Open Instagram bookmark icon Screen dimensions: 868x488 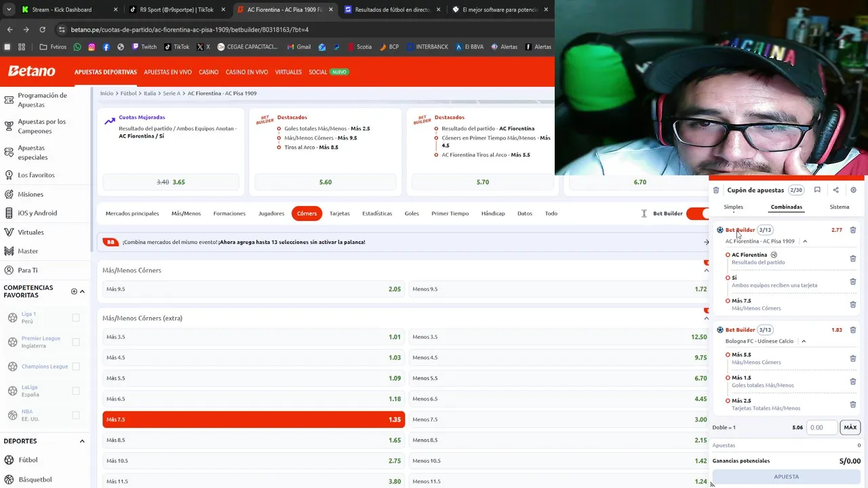click(92, 47)
